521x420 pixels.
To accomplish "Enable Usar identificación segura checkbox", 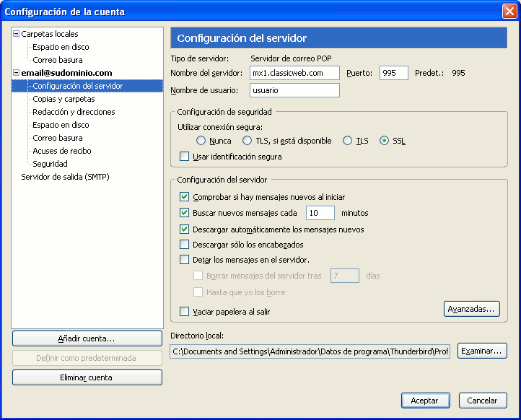I will click(x=185, y=156).
